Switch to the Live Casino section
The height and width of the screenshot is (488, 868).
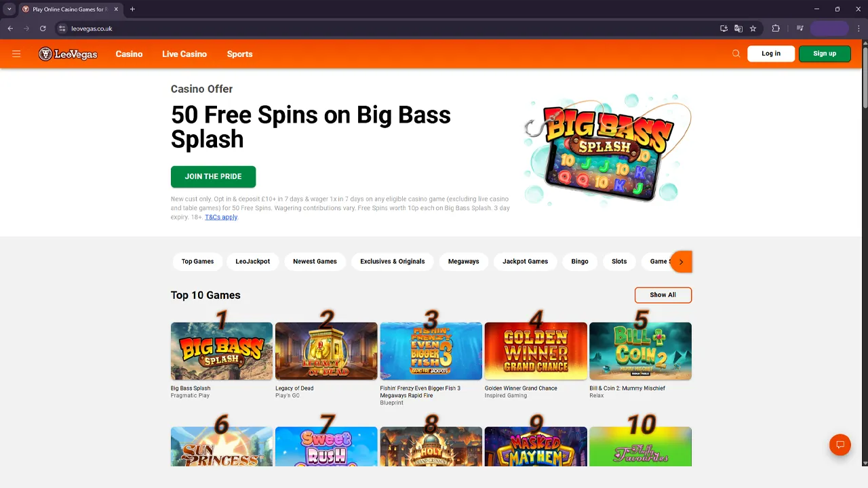tap(184, 54)
